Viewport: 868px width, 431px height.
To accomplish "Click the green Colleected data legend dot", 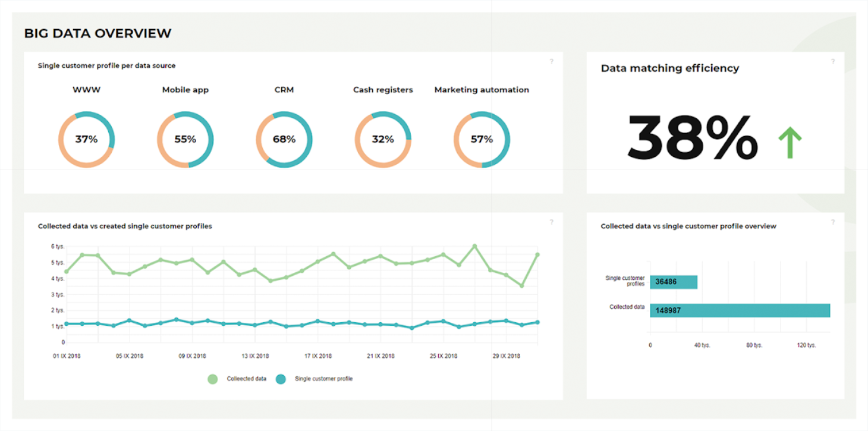I will coord(212,379).
